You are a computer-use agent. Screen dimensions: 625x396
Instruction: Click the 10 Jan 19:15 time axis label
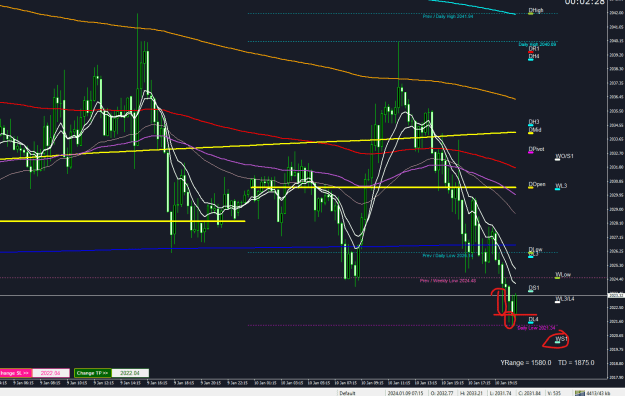506,383
